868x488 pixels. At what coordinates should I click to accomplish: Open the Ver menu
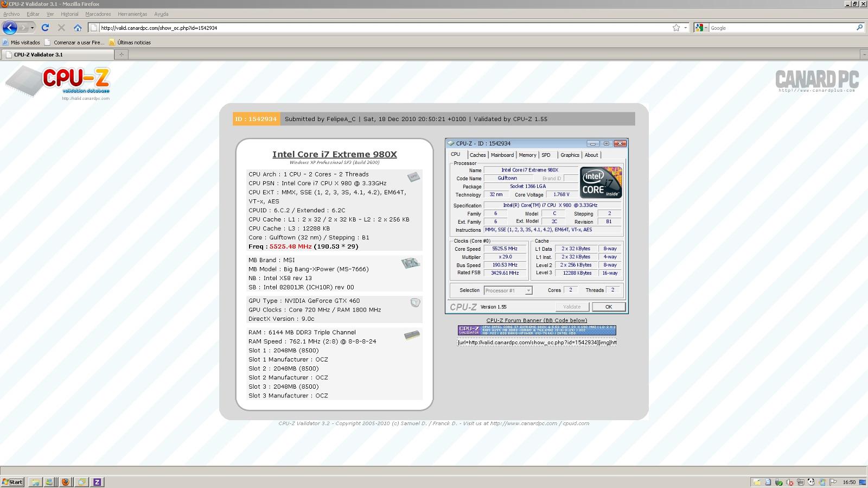pyautogui.click(x=50, y=14)
